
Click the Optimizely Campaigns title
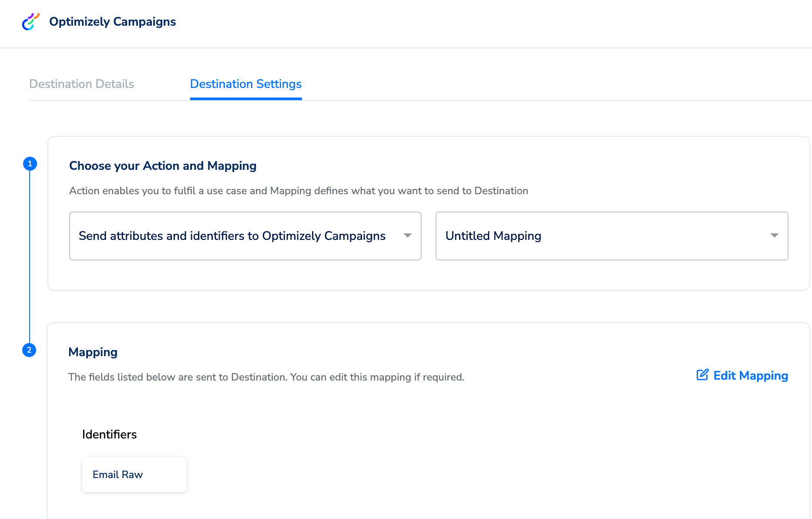click(112, 22)
